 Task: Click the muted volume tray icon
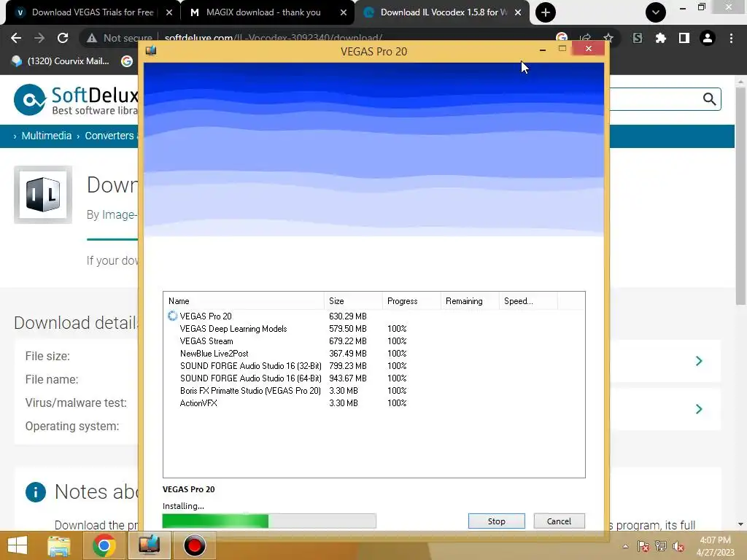click(x=678, y=546)
